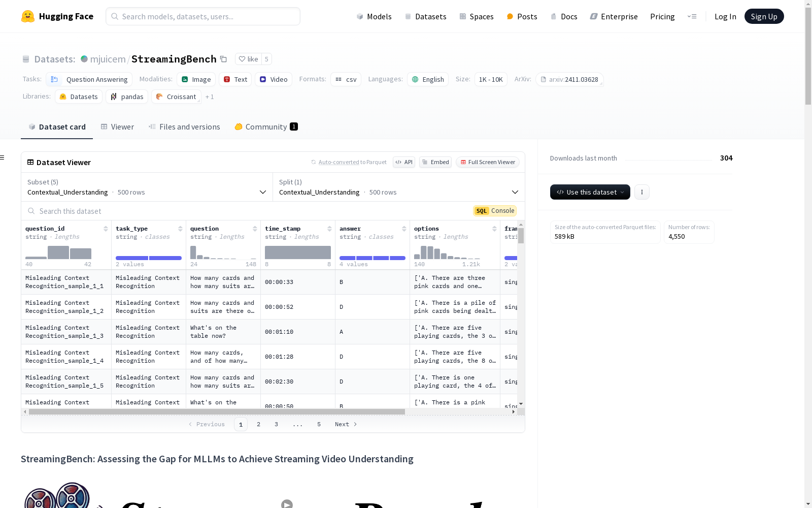Open the Image modality tag

tap(196, 79)
